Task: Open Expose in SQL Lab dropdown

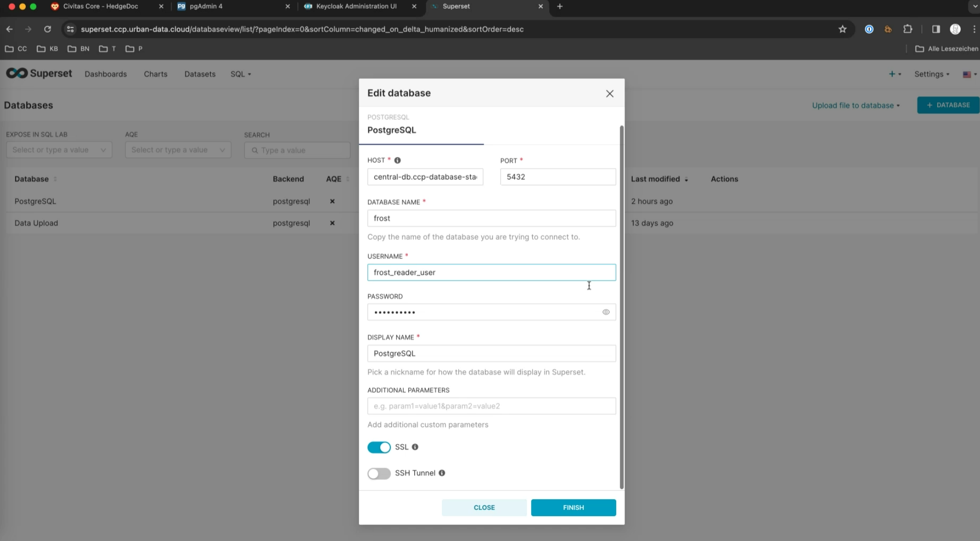Action: click(x=59, y=150)
